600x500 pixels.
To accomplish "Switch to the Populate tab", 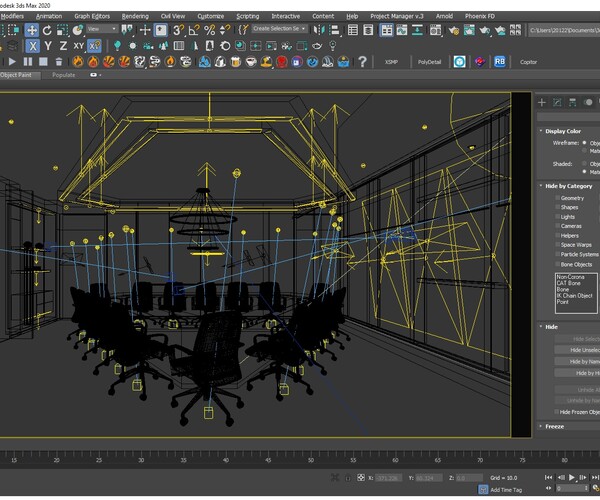I will 64,75.
